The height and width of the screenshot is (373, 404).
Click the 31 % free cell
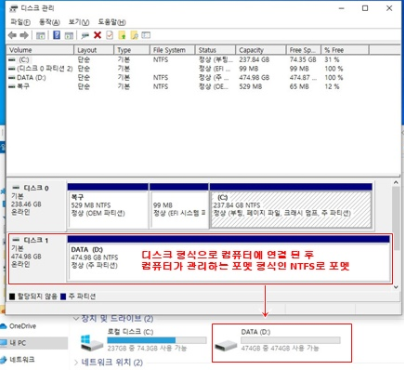point(332,60)
